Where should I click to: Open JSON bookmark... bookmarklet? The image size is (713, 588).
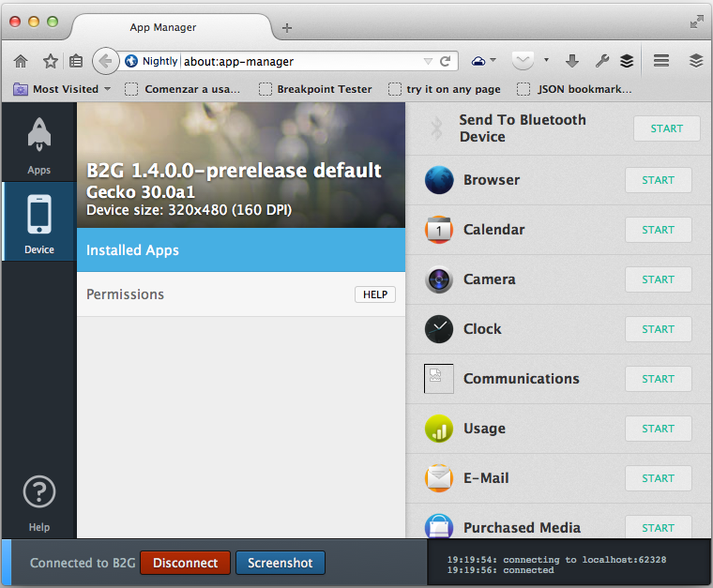[x=574, y=89]
